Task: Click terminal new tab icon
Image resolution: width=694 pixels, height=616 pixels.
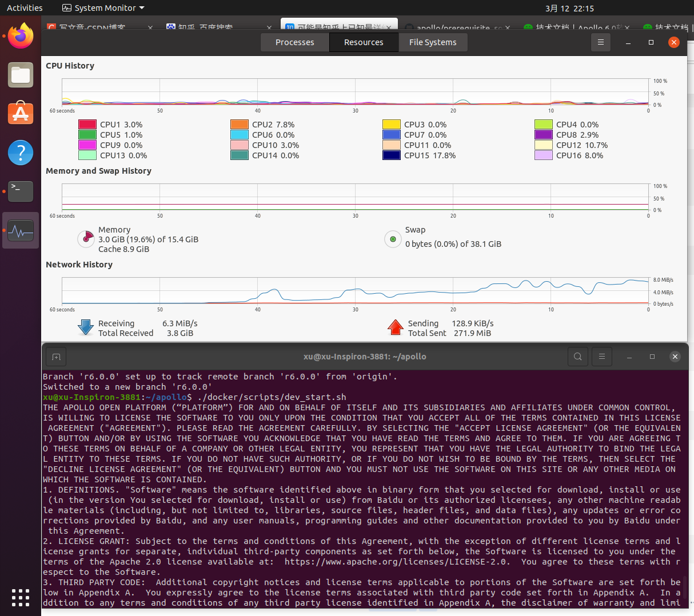Action: pos(56,357)
